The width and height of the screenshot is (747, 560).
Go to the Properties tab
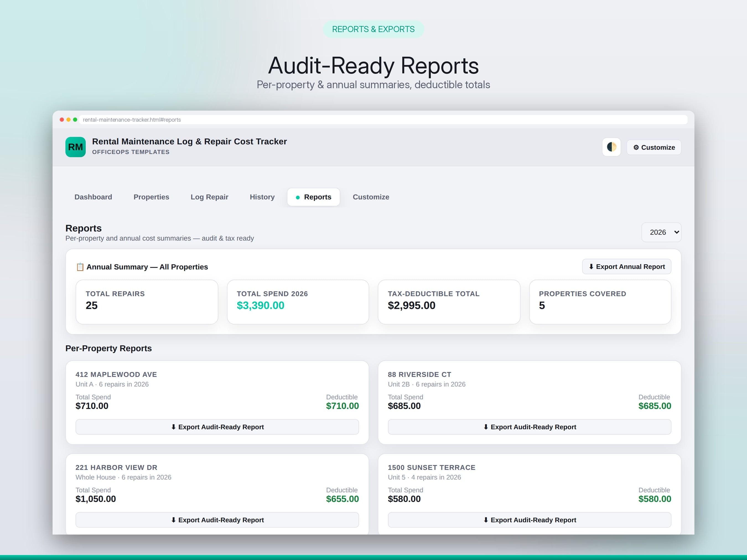tap(151, 197)
